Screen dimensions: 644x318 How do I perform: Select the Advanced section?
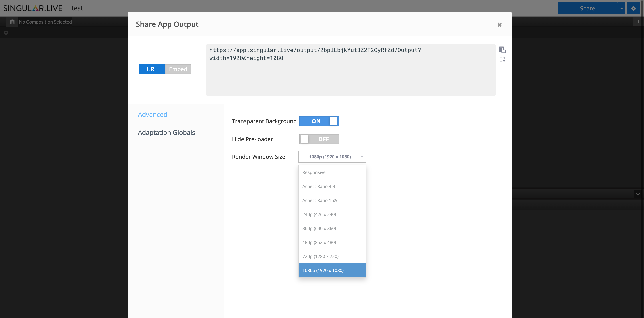[152, 114]
